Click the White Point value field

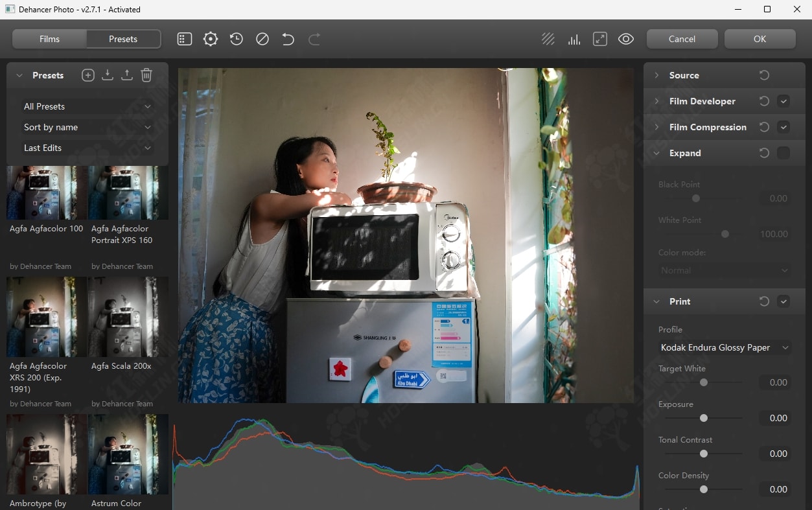(775, 234)
